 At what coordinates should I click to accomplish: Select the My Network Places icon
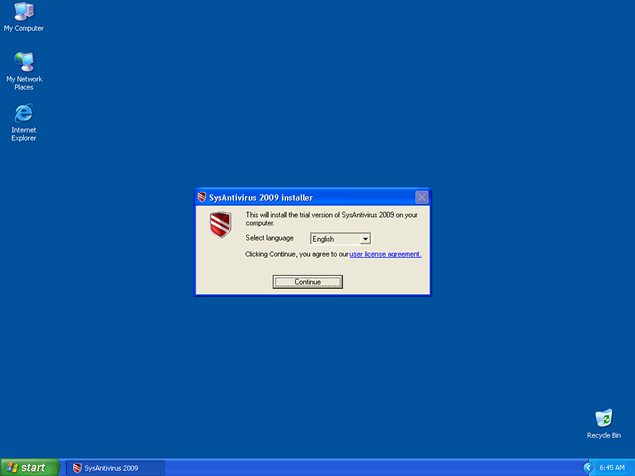point(23,62)
